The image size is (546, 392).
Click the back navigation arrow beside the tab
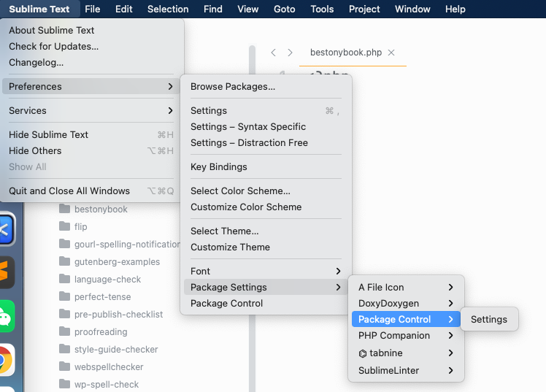pyautogui.click(x=273, y=53)
